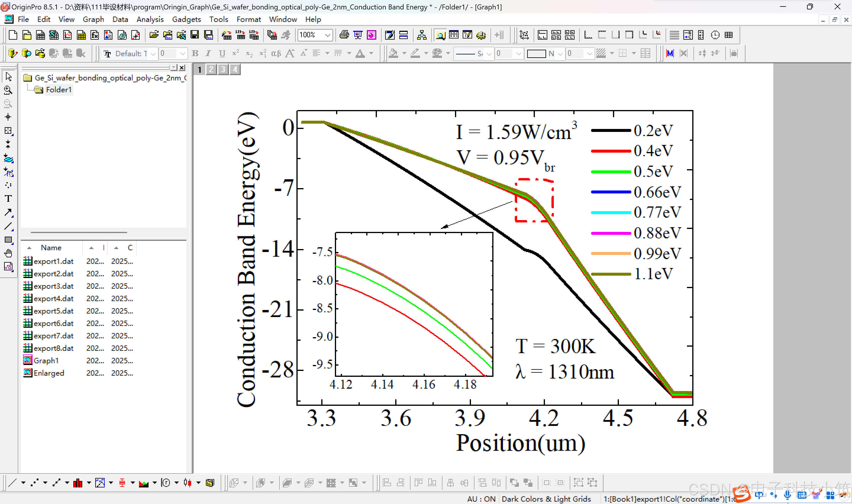Switch to graph layer 4
Viewport: 852px width, 504px height.
coord(235,69)
